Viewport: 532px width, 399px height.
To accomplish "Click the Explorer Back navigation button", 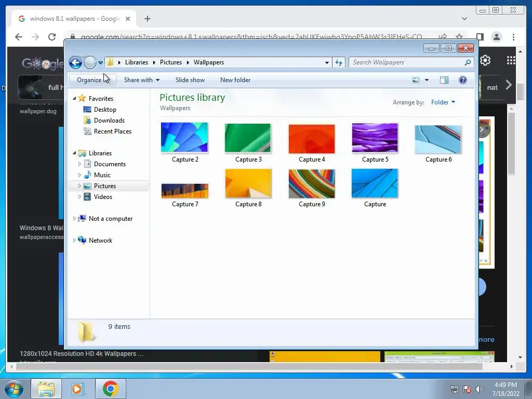I will point(75,62).
